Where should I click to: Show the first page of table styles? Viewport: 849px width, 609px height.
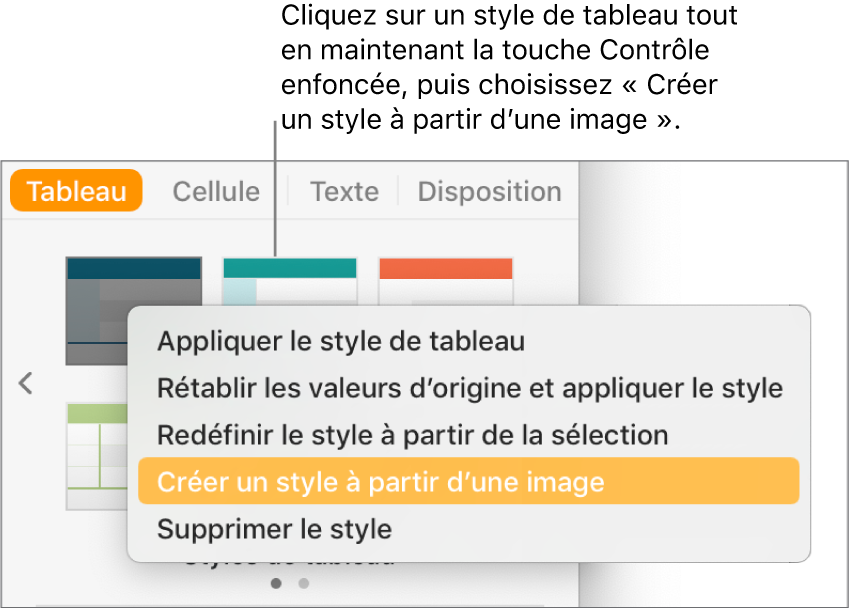coord(278,582)
